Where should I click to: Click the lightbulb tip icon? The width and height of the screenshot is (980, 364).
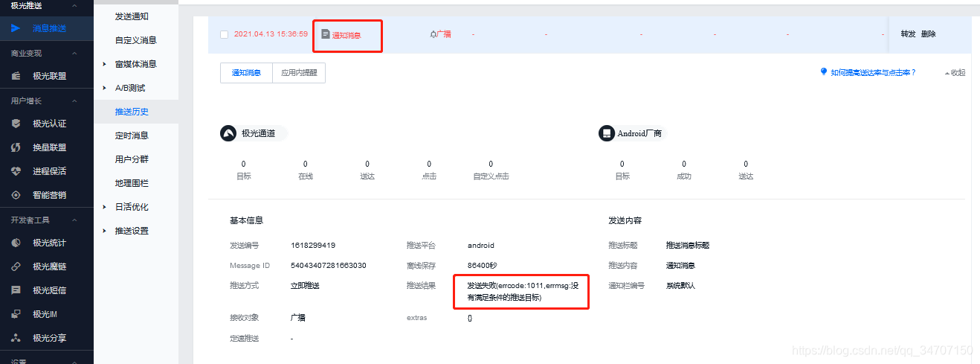(x=824, y=71)
